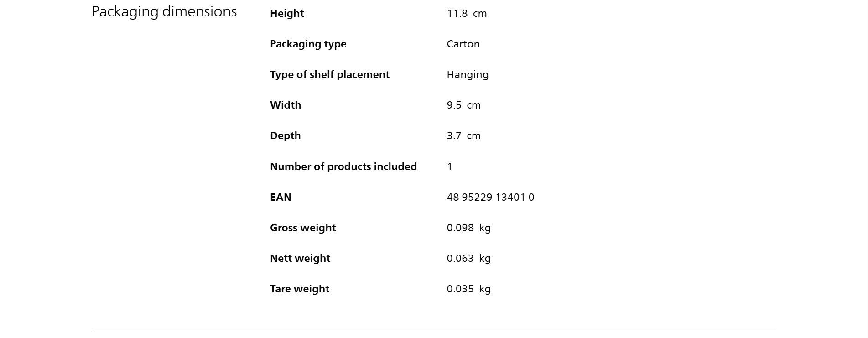868x338 pixels.
Task: Select the Carton value
Action: pyautogui.click(x=463, y=44)
